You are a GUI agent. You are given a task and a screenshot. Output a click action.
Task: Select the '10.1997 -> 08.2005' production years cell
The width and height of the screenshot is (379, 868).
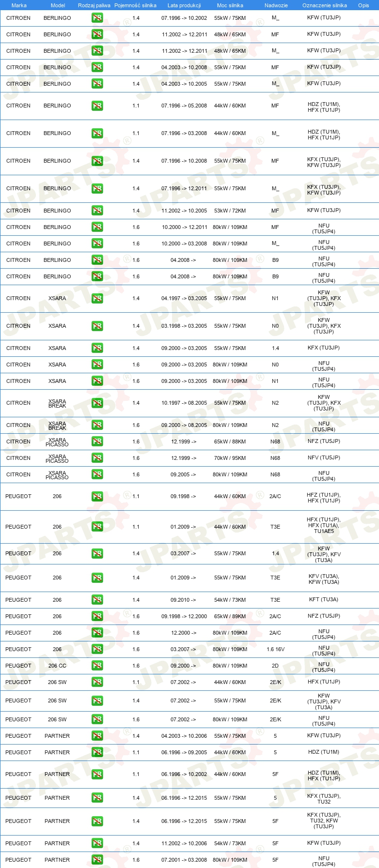184,403
